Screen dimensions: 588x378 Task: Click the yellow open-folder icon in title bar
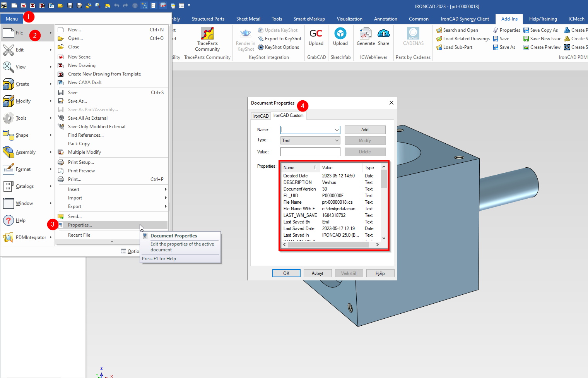pos(60,5)
